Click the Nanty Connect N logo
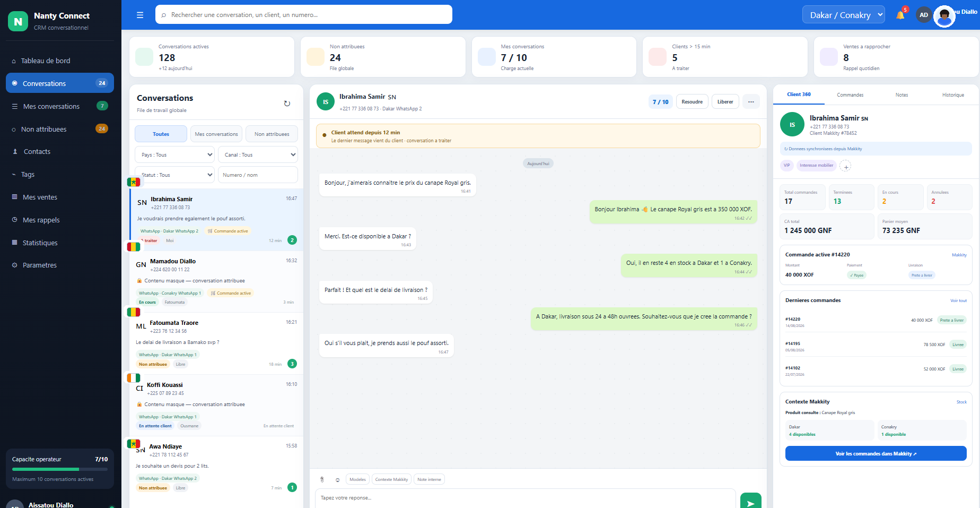The width and height of the screenshot is (980, 508). pos(18,21)
